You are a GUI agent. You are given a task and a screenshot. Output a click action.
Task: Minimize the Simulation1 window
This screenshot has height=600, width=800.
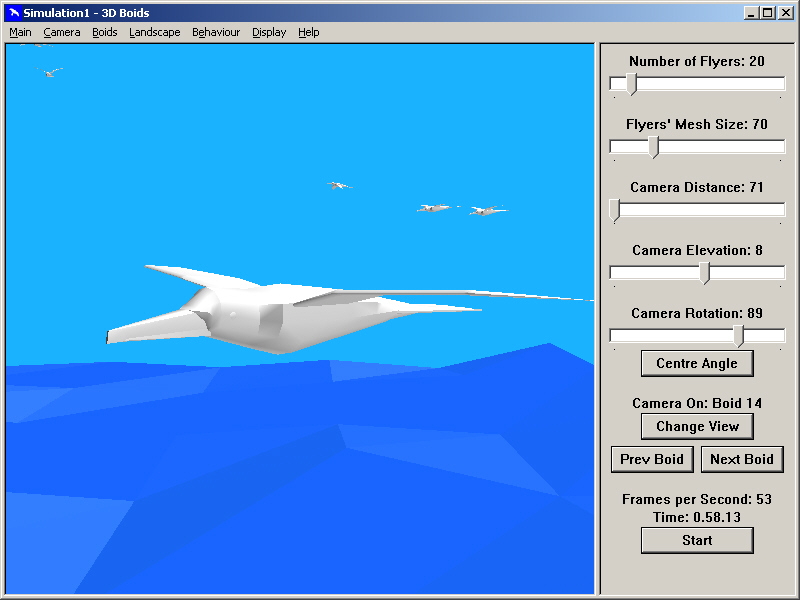click(750, 13)
